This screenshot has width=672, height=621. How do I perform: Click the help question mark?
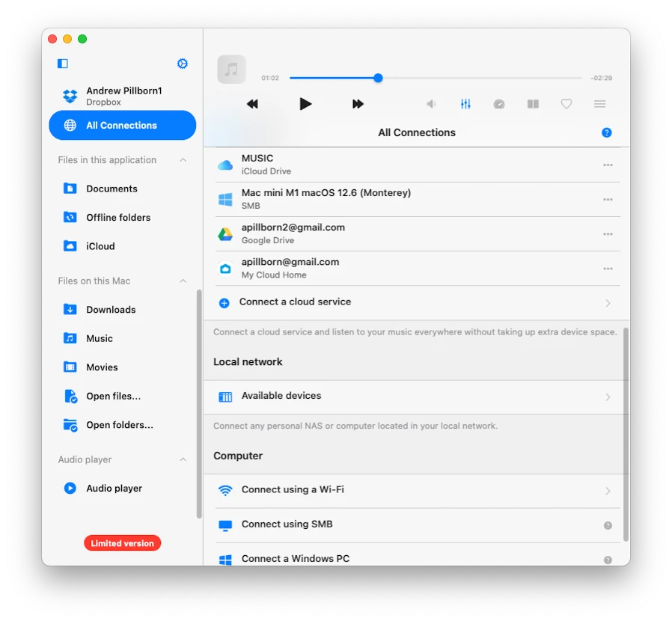[607, 132]
